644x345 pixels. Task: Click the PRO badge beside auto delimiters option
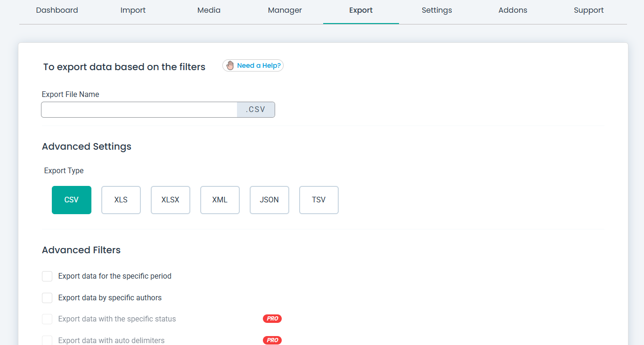(272, 340)
